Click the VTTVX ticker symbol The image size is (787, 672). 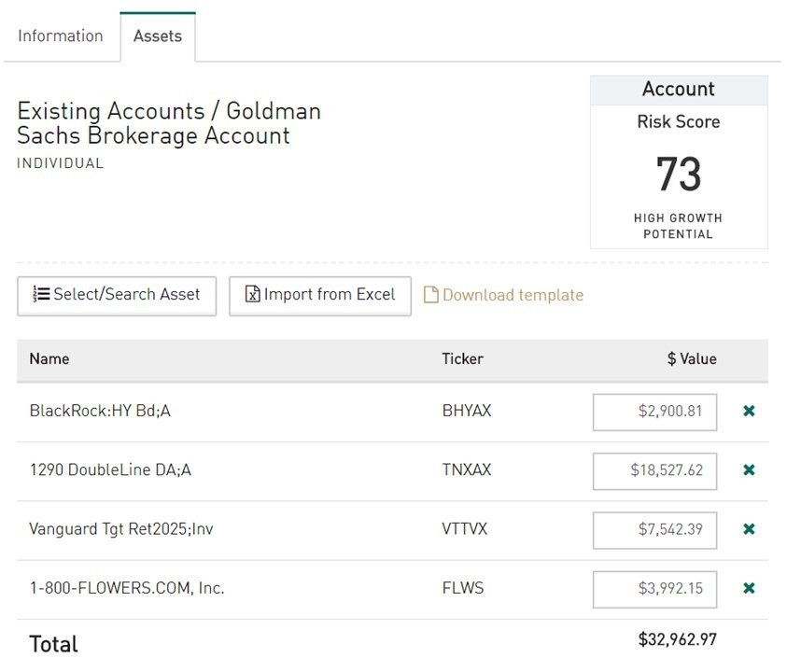coord(465,529)
